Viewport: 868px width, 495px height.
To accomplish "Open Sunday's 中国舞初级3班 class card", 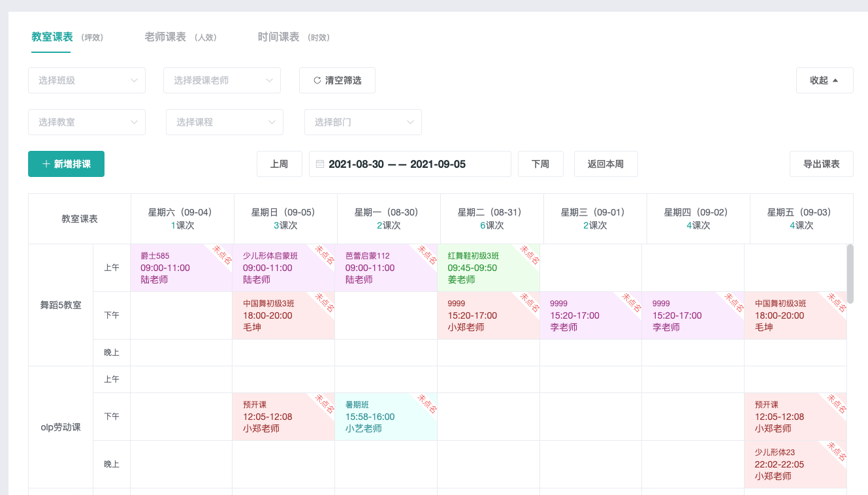I will point(283,315).
